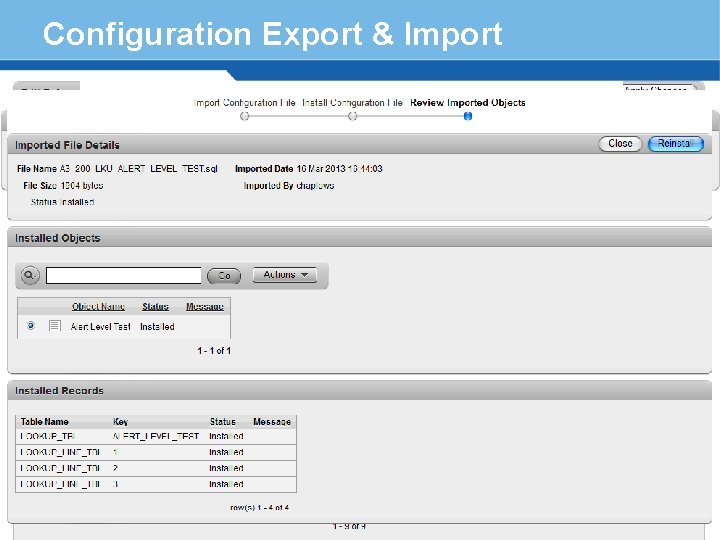720x540 pixels.
Task: Click Import Configuration File wizard label
Action: point(245,103)
